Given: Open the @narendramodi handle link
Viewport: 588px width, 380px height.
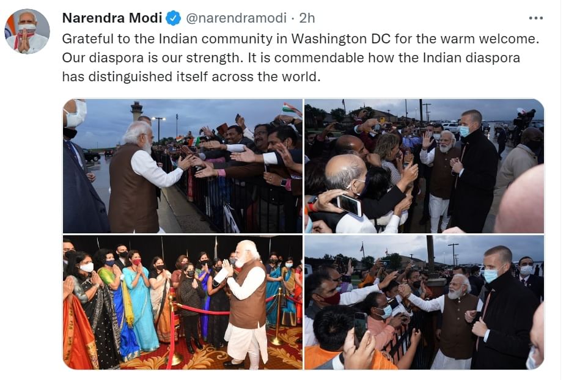Looking at the screenshot, I should [237, 18].
